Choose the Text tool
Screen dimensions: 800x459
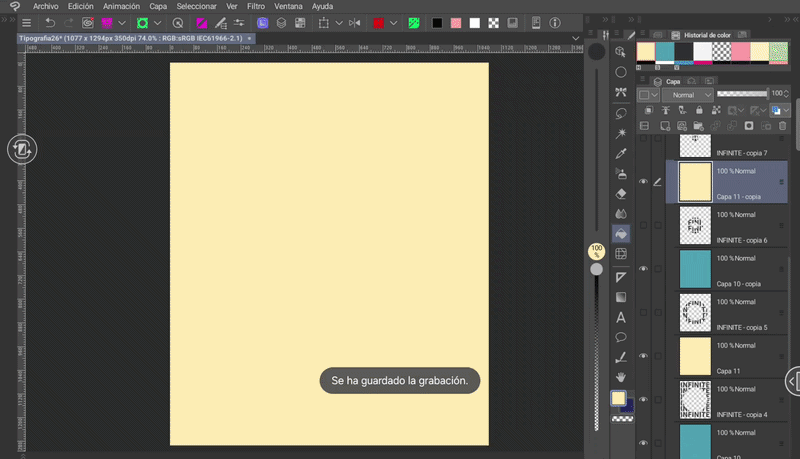pos(621,317)
